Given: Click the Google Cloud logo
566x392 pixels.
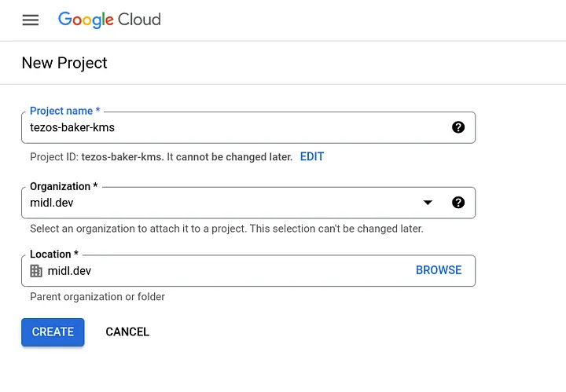Looking at the screenshot, I should tap(109, 20).
